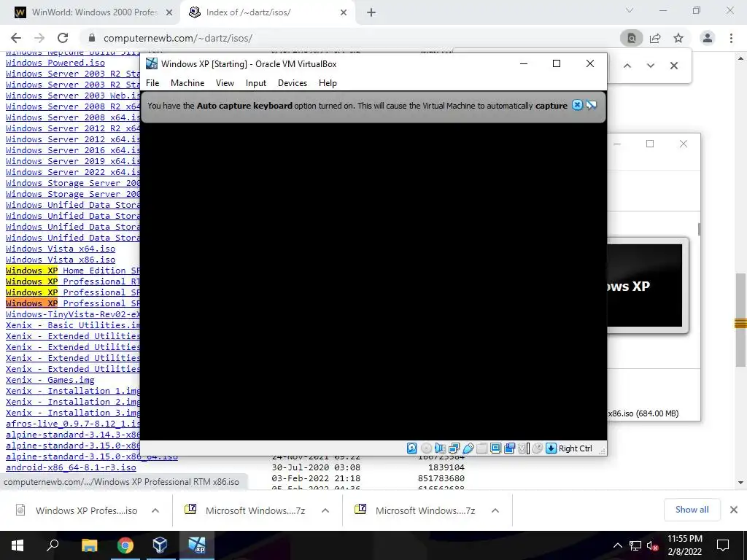
Task: Click the mouse integration indicator in status bar
Action: point(538,448)
